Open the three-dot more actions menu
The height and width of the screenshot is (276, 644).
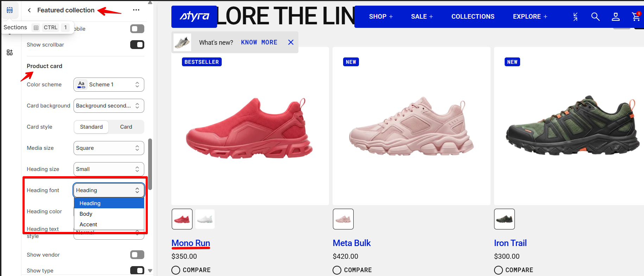[x=136, y=10]
